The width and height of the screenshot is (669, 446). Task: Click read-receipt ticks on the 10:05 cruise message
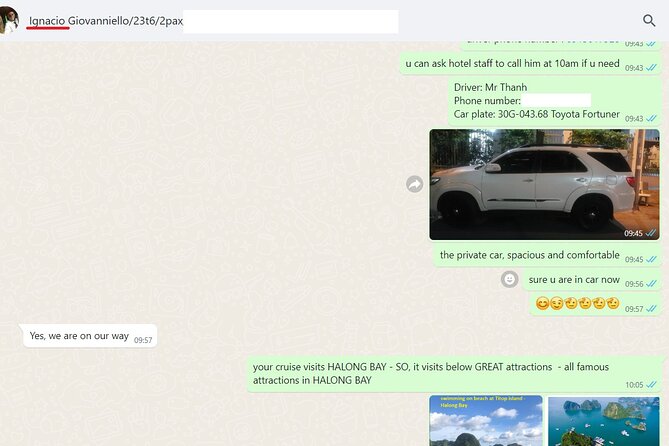651,385
